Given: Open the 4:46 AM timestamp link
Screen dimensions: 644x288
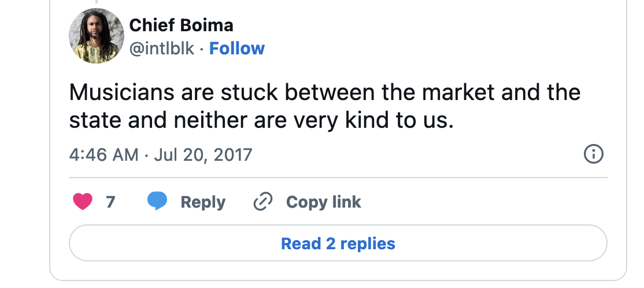Looking at the screenshot, I should (103, 155).
